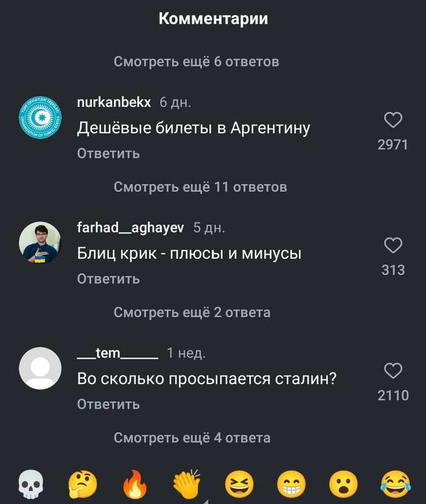Screen dimensions: 426x504
Task: Tap the squinting laughing emoji
Action: (239, 485)
